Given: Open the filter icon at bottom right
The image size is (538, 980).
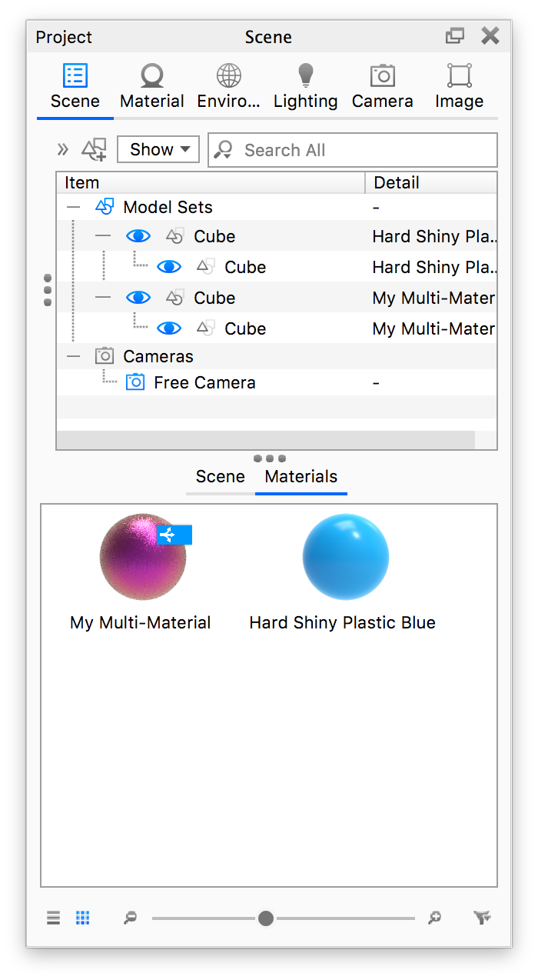Looking at the screenshot, I should pos(482,917).
